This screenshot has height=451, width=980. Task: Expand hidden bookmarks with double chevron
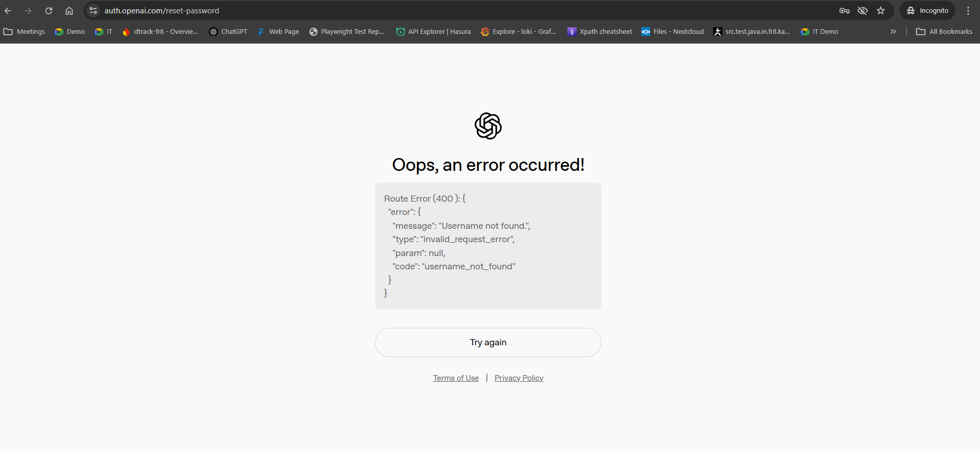pyautogui.click(x=893, y=32)
